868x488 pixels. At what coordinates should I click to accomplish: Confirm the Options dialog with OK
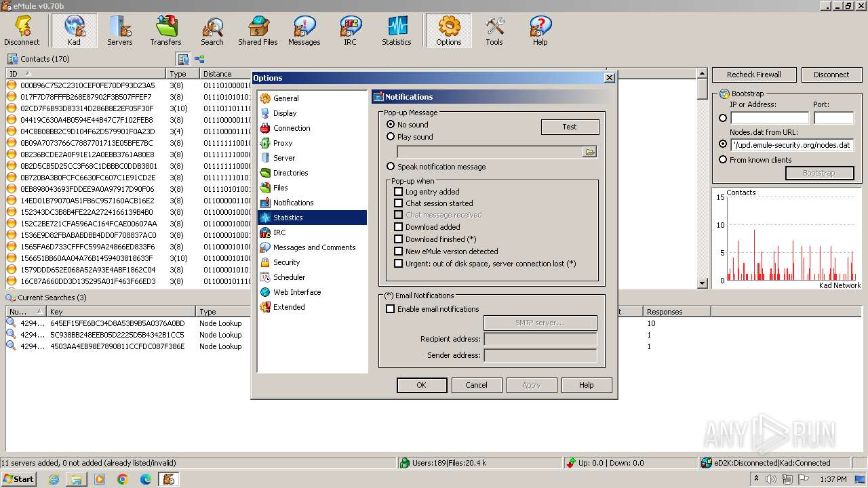coord(422,385)
